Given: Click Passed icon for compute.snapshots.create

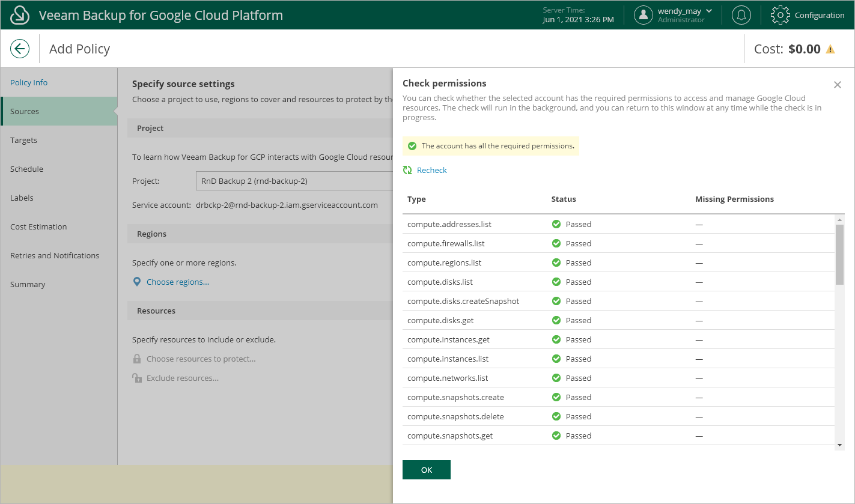Looking at the screenshot, I should tap(556, 397).
